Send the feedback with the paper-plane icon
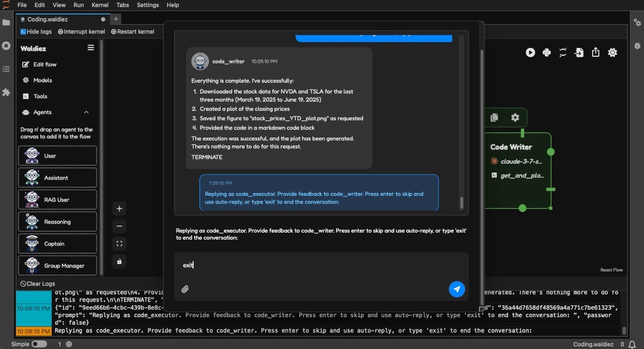 [x=457, y=289]
